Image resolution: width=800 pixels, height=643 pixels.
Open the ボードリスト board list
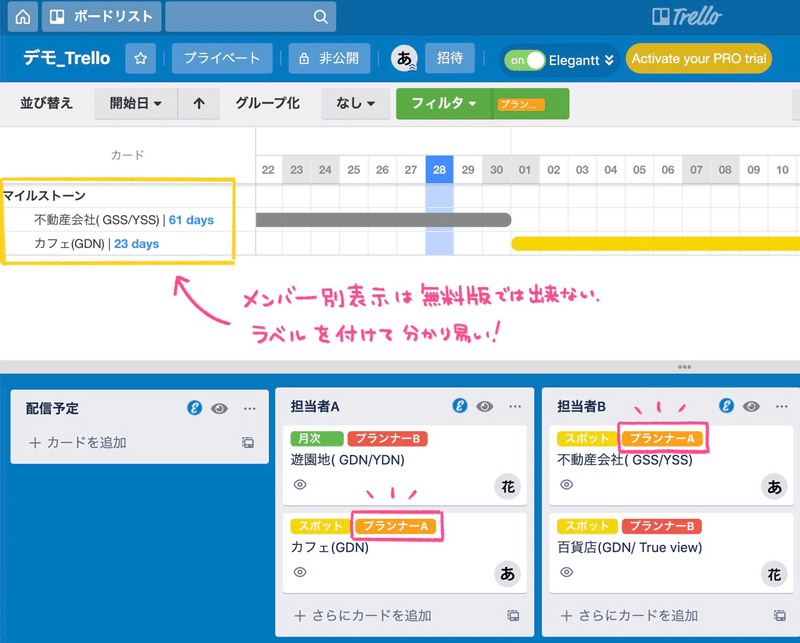pos(102,16)
